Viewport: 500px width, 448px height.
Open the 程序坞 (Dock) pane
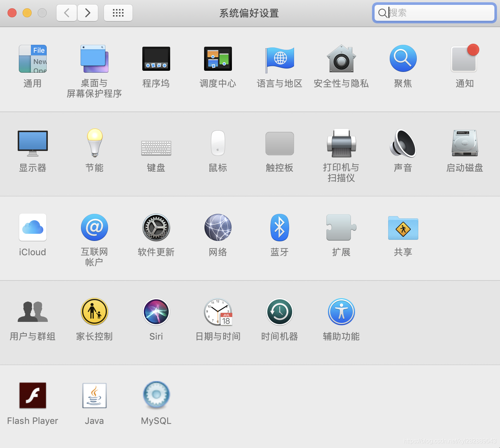(156, 59)
